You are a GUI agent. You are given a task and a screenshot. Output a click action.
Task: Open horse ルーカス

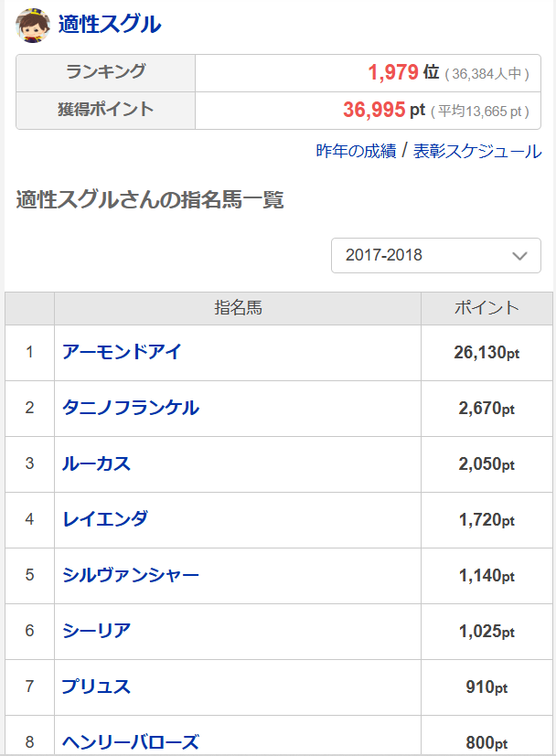tap(96, 463)
